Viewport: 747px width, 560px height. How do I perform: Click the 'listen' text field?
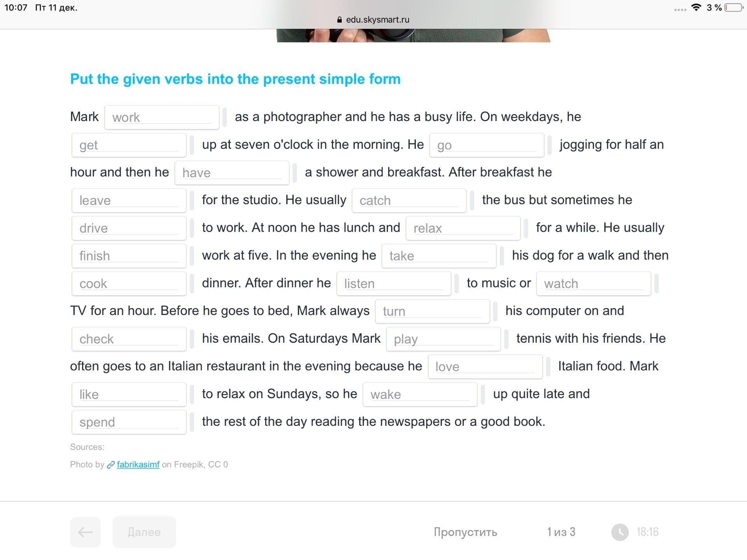[x=393, y=283]
